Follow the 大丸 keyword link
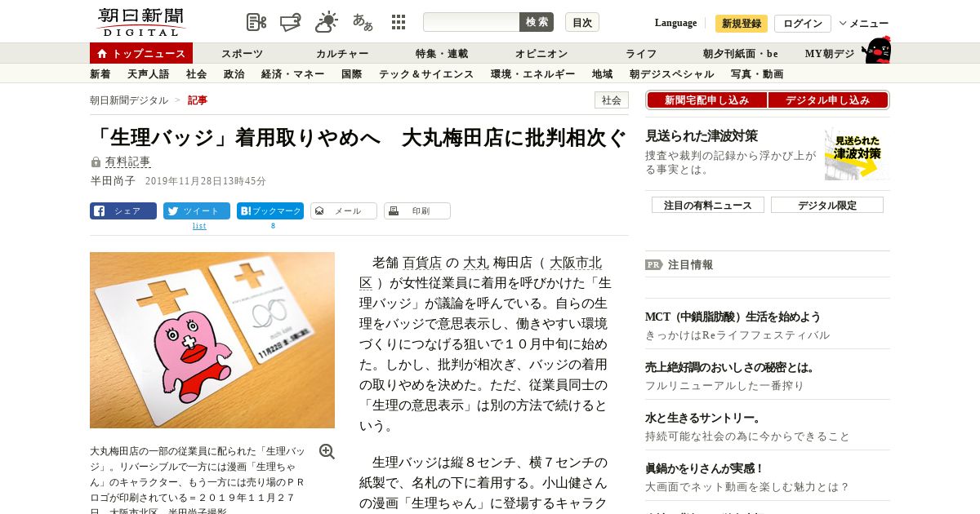980x514 pixels. click(476, 263)
